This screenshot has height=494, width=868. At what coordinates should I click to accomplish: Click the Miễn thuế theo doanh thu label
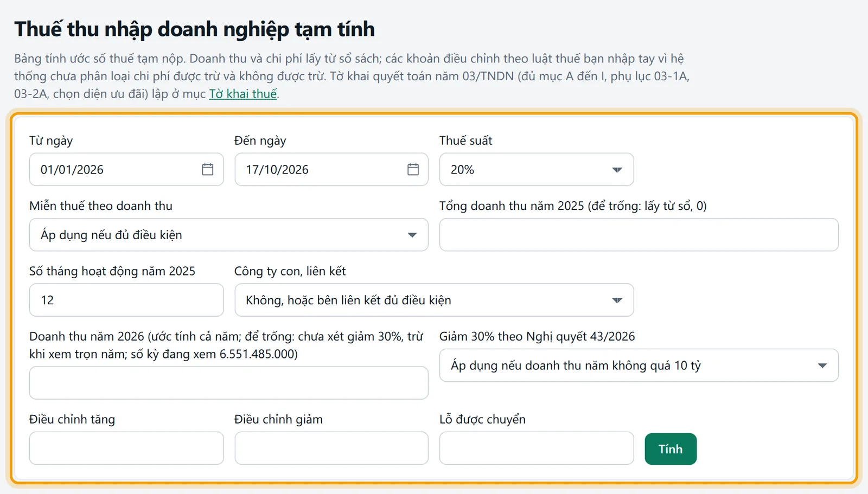tap(101, 206)
